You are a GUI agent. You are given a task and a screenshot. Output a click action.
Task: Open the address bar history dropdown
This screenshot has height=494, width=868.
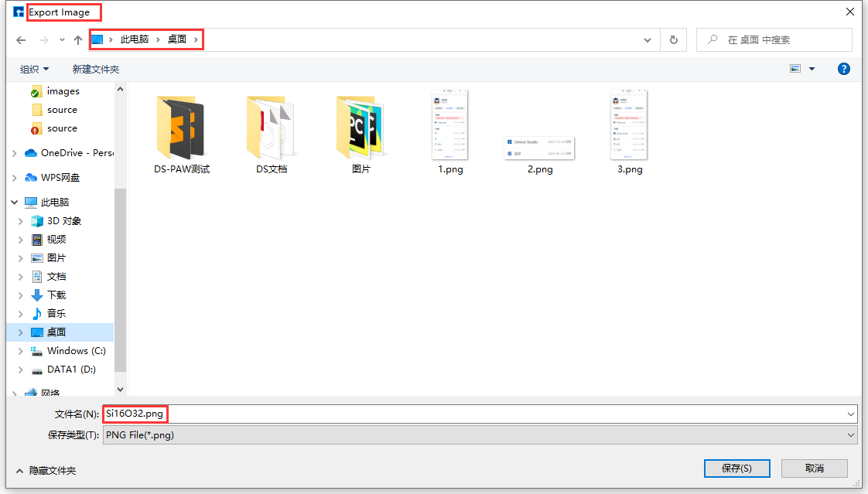(x=647, y=40)
